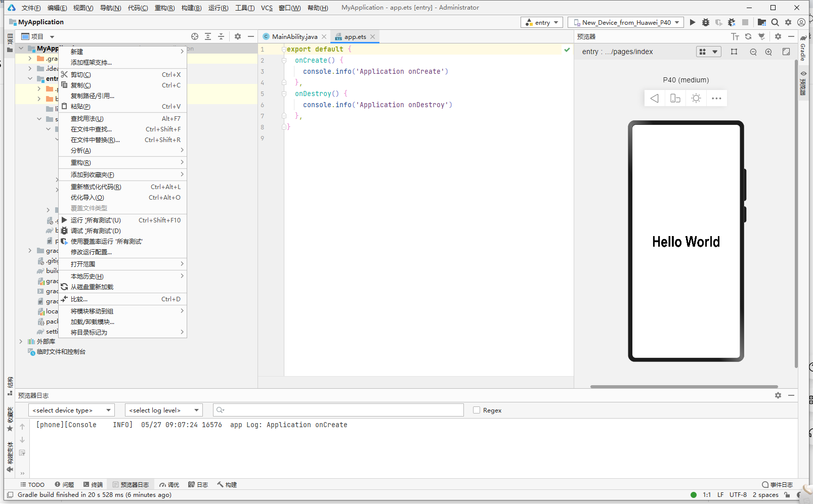Zoom in the device preview
This screenshot has width=813, height=504.
pos(768,52)
